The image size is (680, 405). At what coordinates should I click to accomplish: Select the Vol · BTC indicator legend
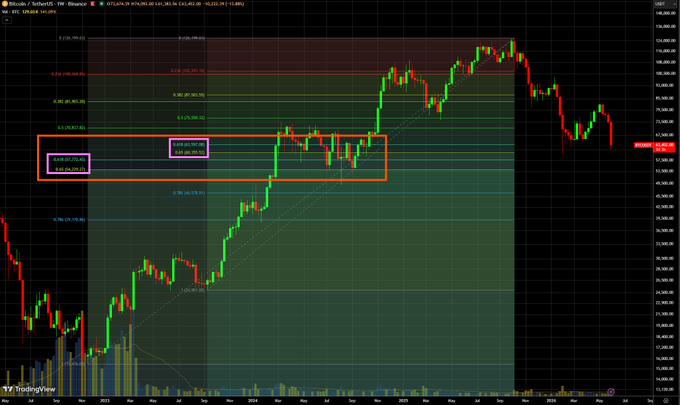click(11, 12)
